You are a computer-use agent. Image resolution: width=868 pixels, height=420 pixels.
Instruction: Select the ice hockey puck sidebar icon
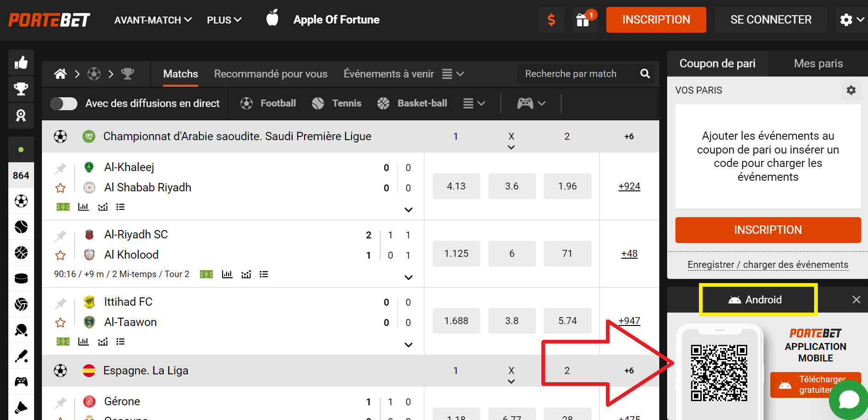pyautogui.click(x=21, y=278)
